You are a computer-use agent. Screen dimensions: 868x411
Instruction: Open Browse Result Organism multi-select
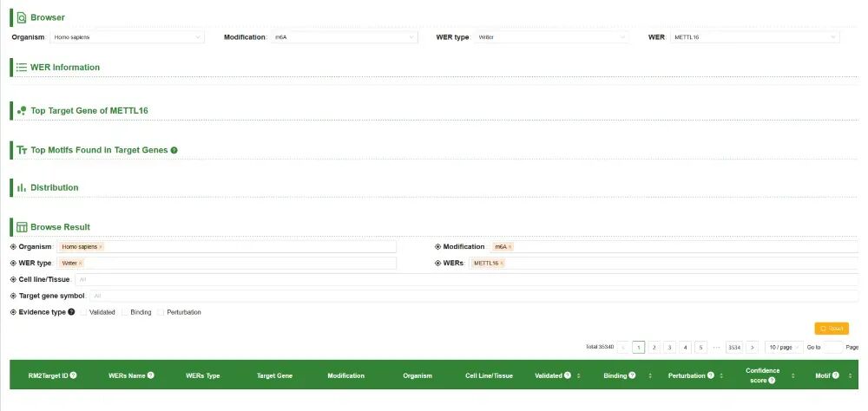pos(227,247)
